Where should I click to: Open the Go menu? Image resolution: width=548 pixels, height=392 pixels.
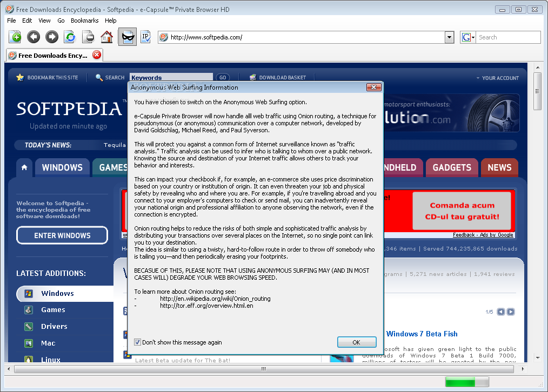pos(61,21)
